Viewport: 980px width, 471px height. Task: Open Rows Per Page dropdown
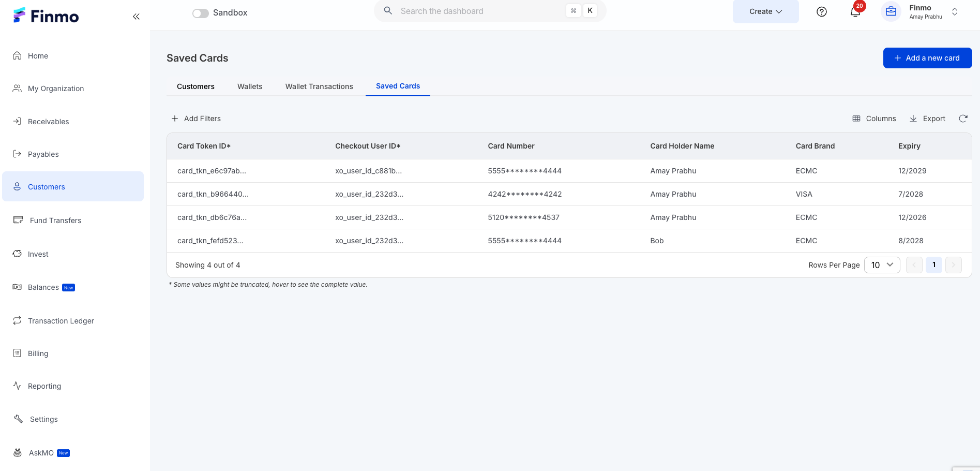coord(882,265)
